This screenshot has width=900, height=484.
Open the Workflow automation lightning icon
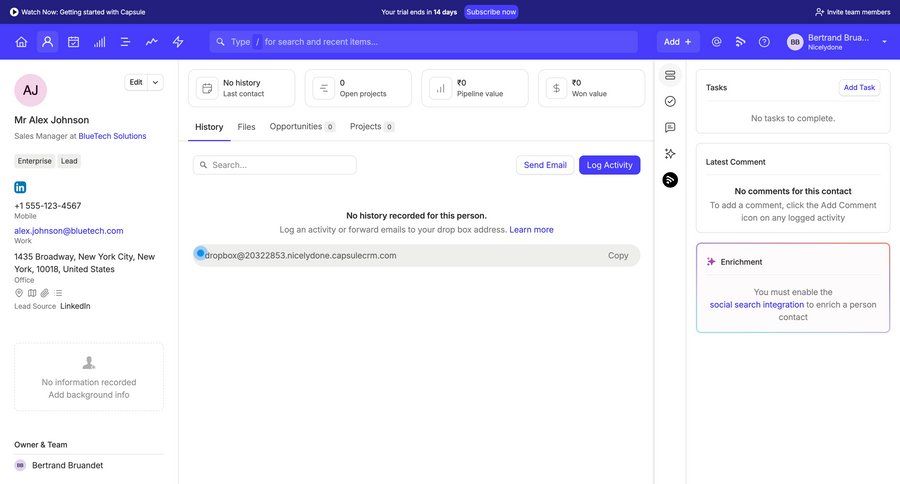pos(178,42)
